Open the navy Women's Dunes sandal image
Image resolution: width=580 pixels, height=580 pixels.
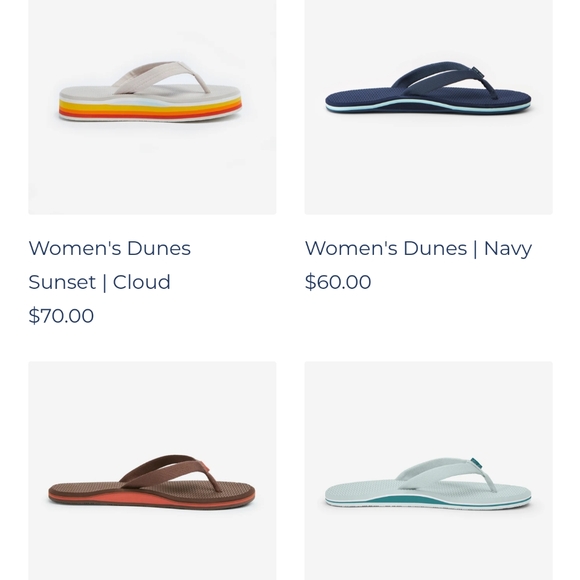tap(429, 107)
